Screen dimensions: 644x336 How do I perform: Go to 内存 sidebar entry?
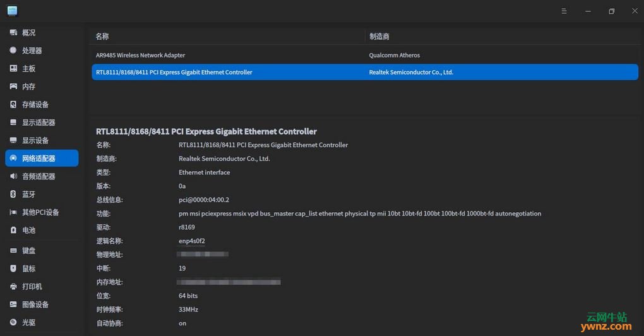pyautogui.click(x=42, y=87)
